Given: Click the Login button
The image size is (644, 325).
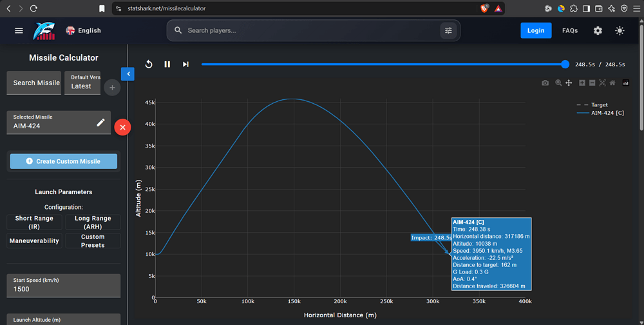Looking at the screenshot, I should tap(536, 30).
